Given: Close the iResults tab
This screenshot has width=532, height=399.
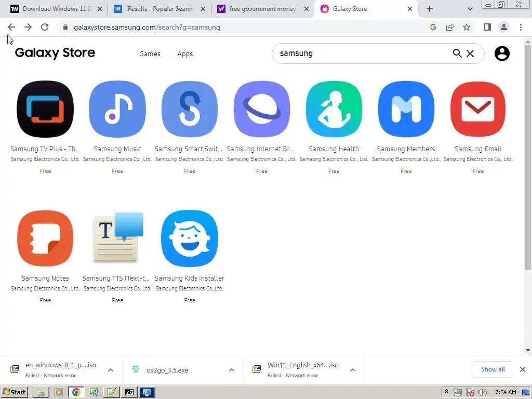Looking at the screenshot, I should [203, 9].
